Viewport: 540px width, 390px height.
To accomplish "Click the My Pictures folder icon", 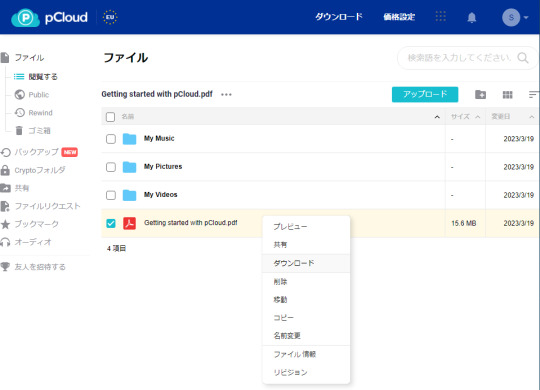I will point(129,167).
